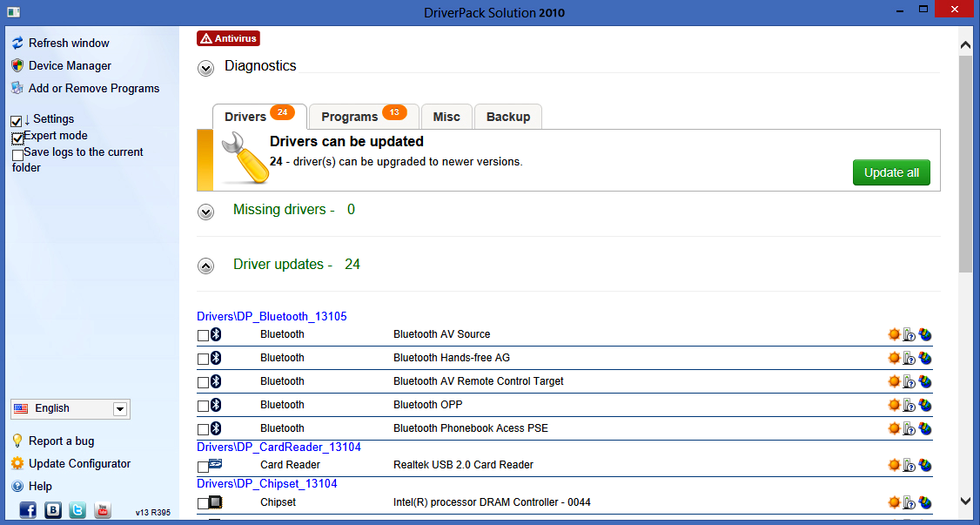The width and height of the screenshot is (980, 525).
Task: Open the Twitter icon in the sidebar
Action: click(77, 510)
